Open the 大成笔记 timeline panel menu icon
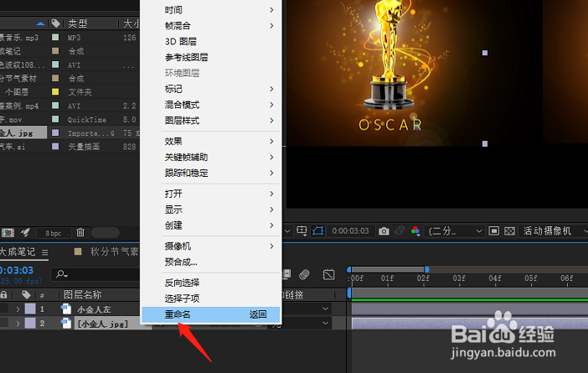588x373 pixels. pyautogui.click(x=45, y=252)
